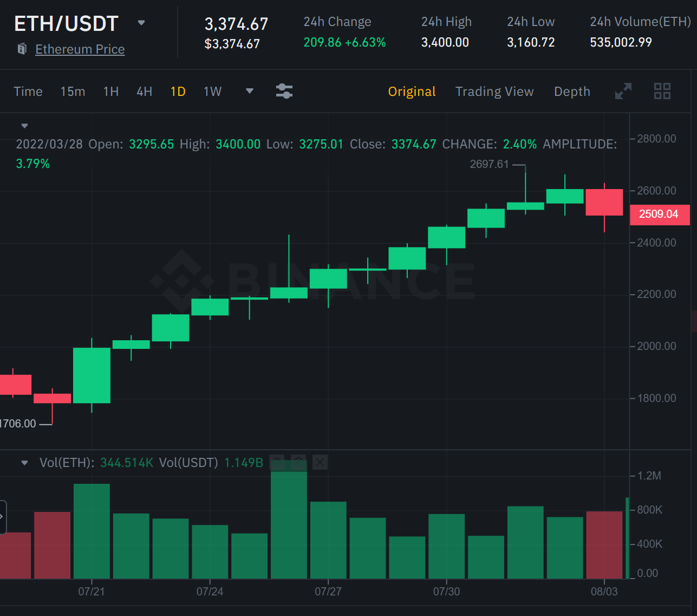Viewport: 697px width, 616px height.
Task: Click the 2000.00 price axis label
Action: click(x=656, y=346)
